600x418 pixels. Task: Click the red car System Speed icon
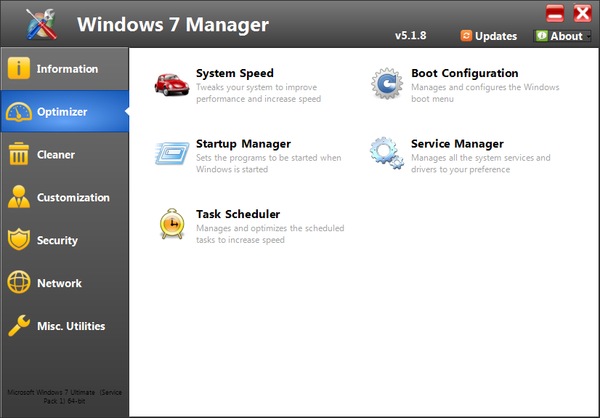coord(171,84)
